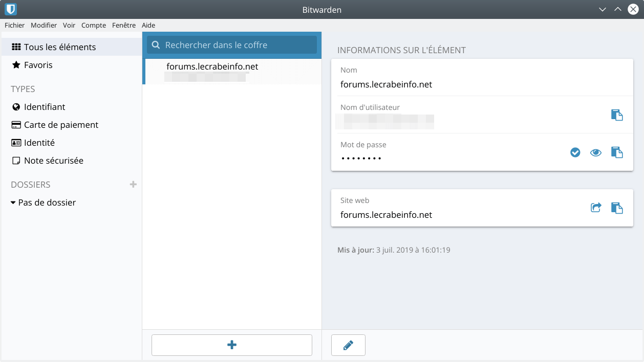The image size is (644, 362).
Task: Click the Rechercher dans le coffre field
Action: 232,45
